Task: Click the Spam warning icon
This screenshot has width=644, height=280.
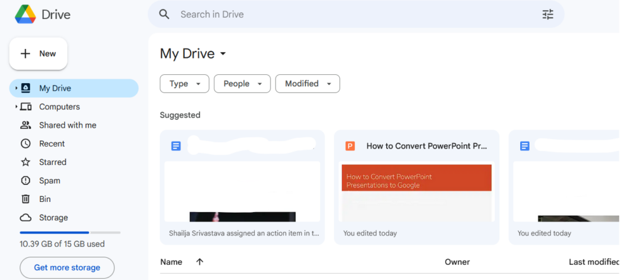Action: click(26, 181)
